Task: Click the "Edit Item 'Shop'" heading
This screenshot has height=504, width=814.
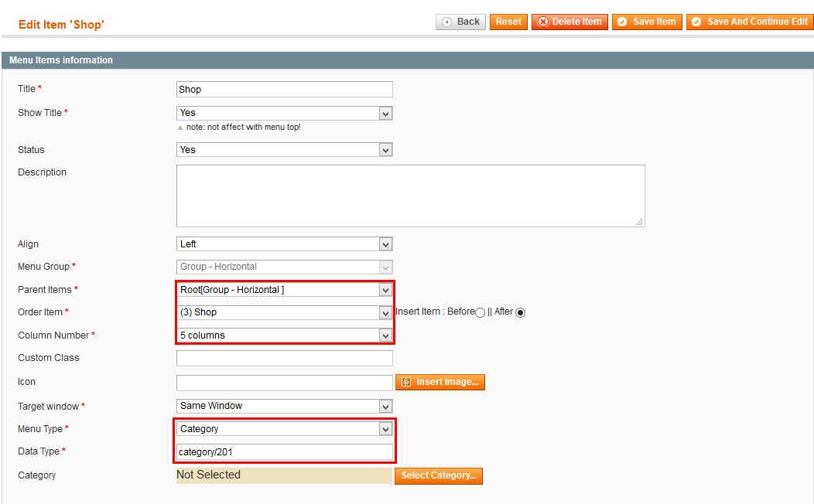Action: (x=61, y=25)
